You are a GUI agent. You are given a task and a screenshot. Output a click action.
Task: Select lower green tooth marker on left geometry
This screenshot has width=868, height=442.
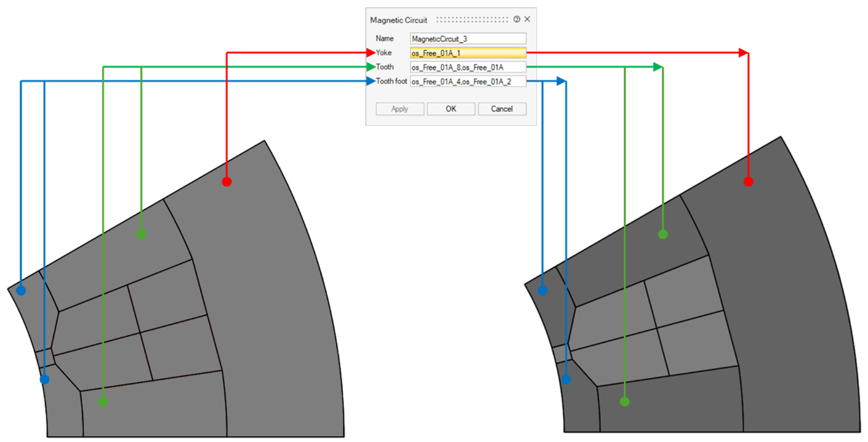coord(103,401)
